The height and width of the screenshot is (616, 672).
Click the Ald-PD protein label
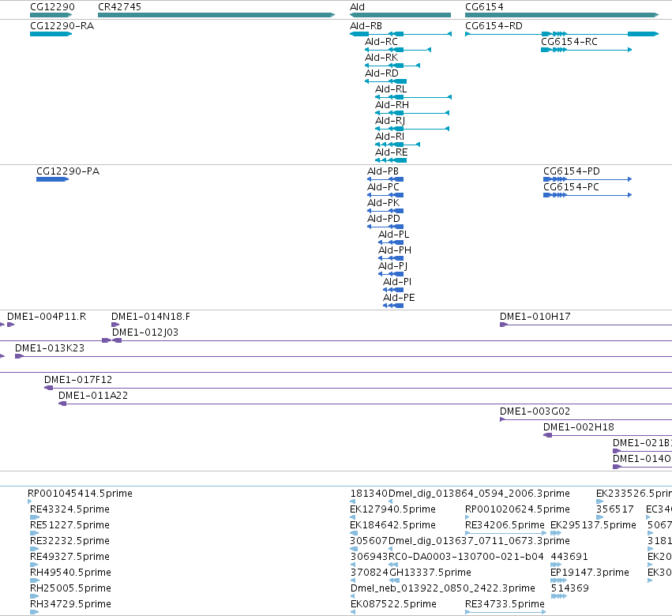384,219
